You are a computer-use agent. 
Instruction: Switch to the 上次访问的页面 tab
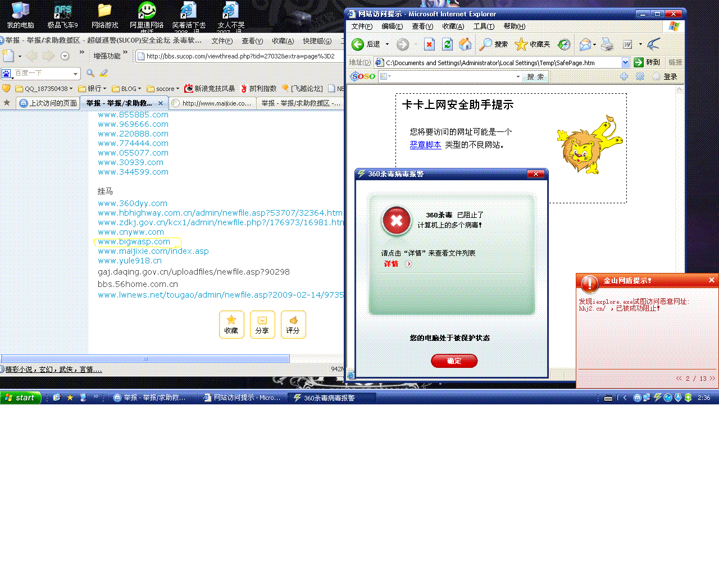click(48, 103)
